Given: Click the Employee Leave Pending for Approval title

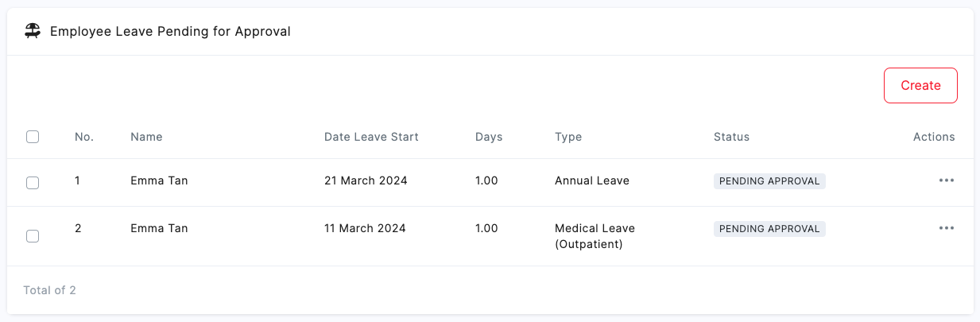Looking at the screenshot, I should click(x=170, y=32).
